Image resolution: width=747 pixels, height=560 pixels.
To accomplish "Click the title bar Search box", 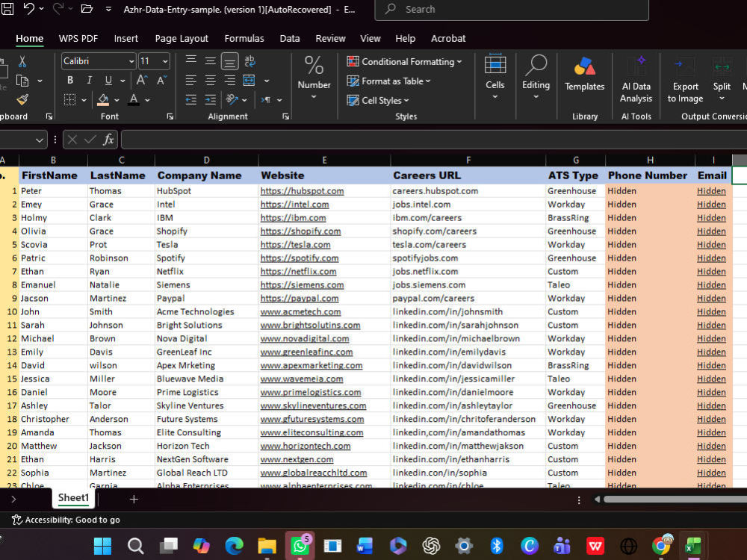I will click(512, 10).
